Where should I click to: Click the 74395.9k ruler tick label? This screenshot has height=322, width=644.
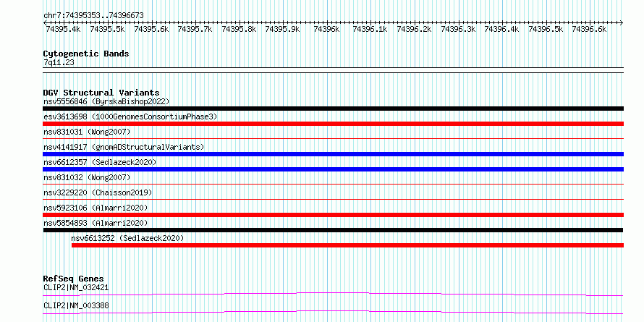click(x=283, y=29)
